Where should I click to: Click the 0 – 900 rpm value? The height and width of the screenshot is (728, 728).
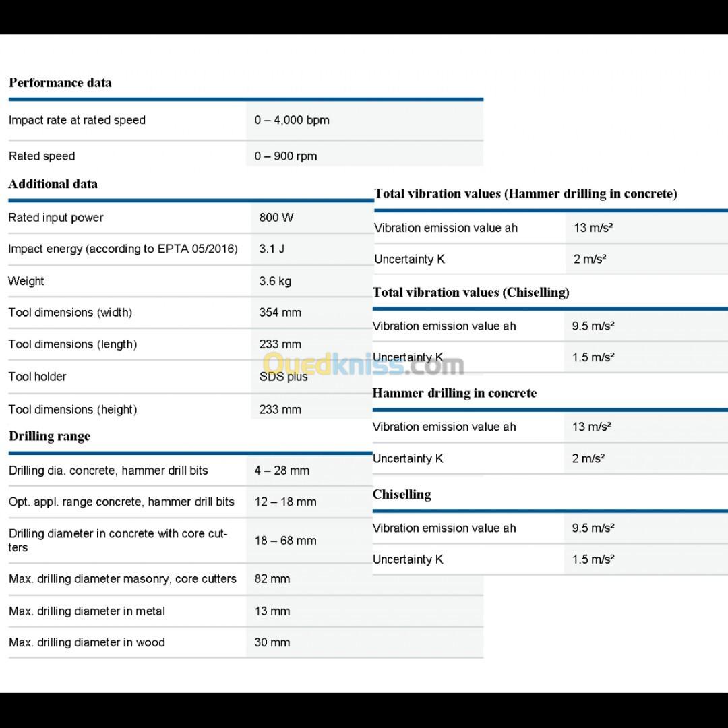(x=285, y=156)
